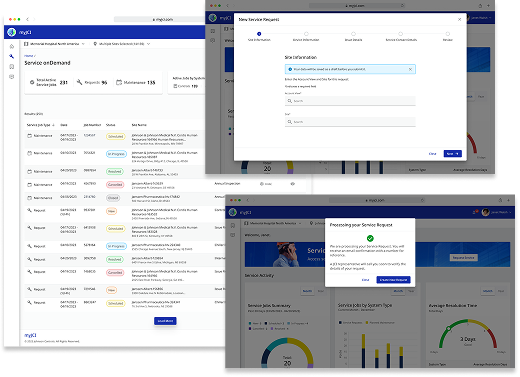Image resolution: width=520 pixels, height=377 pixels.
Task: Expand the Memorial Hospital North America dropdown
Action: (x=55, y=44)
